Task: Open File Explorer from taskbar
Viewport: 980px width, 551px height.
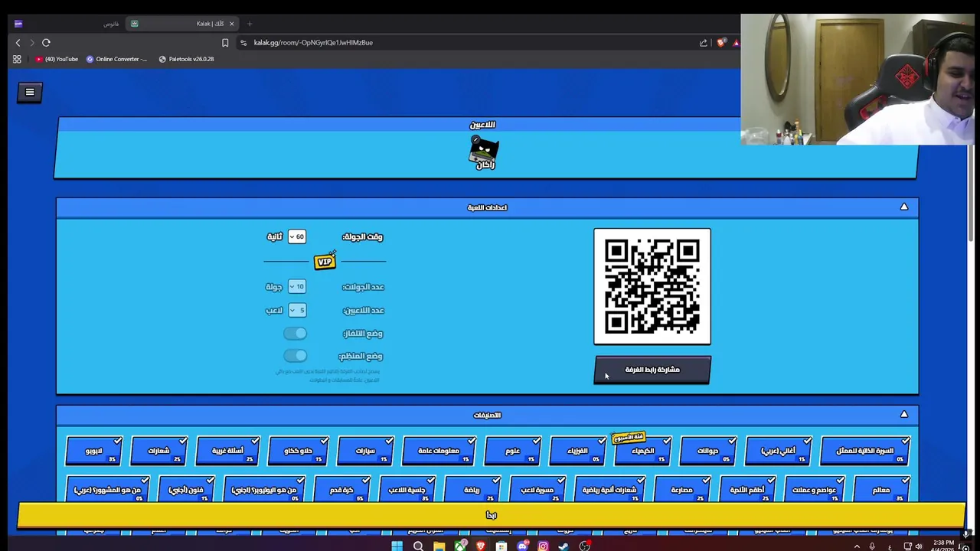Action: pyautogui.click(x=439, y=546)
